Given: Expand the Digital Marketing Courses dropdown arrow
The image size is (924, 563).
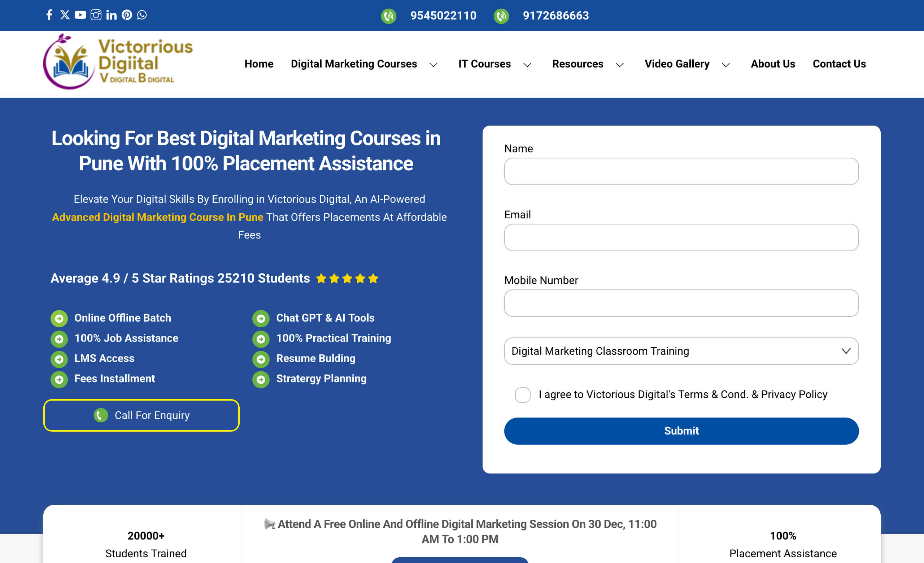Looking at the screenshot, I should (433, 65).
